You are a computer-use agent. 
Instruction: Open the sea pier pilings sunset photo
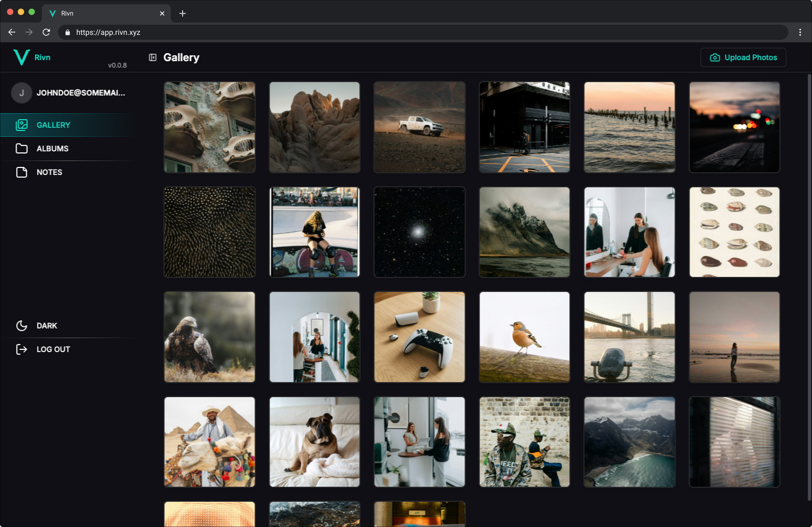pos(629,127)
